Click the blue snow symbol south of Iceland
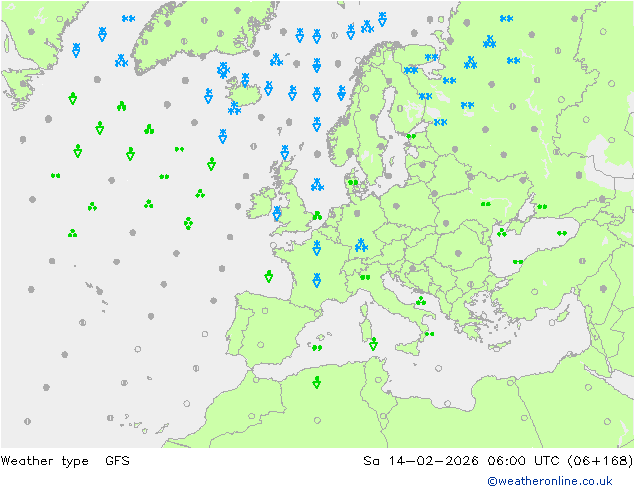 [x=234, y=108]
